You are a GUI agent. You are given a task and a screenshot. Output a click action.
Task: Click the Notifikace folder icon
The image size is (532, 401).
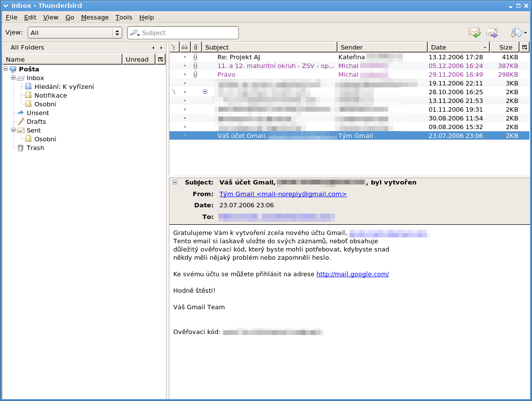[29, 95]
